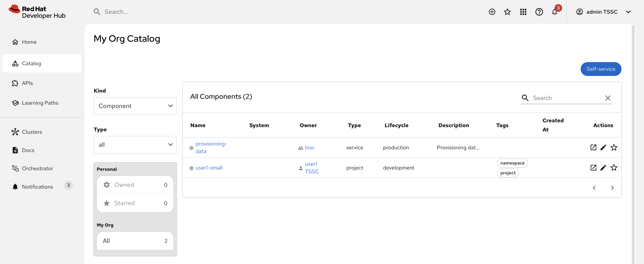The height and width of the screenshot is (264, 644).
Task: Edit the provisioning-data component with the pencil icon
Action: 604,147
